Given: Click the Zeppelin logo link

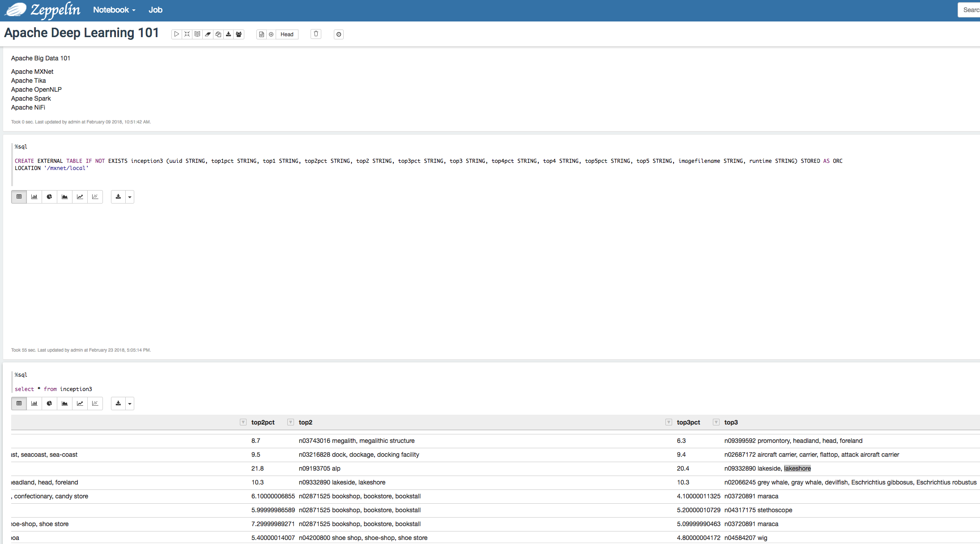Looking at the screenshot, I should [43, 10].
